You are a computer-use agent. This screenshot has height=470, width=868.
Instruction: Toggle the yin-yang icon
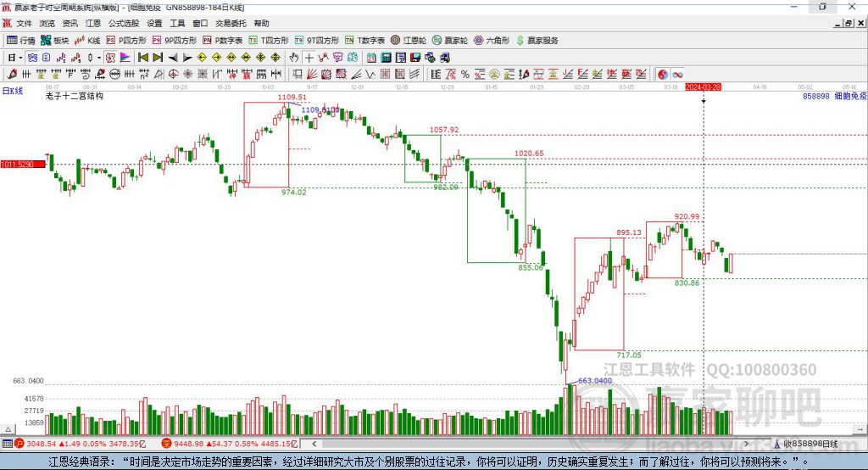coord(663,75)
